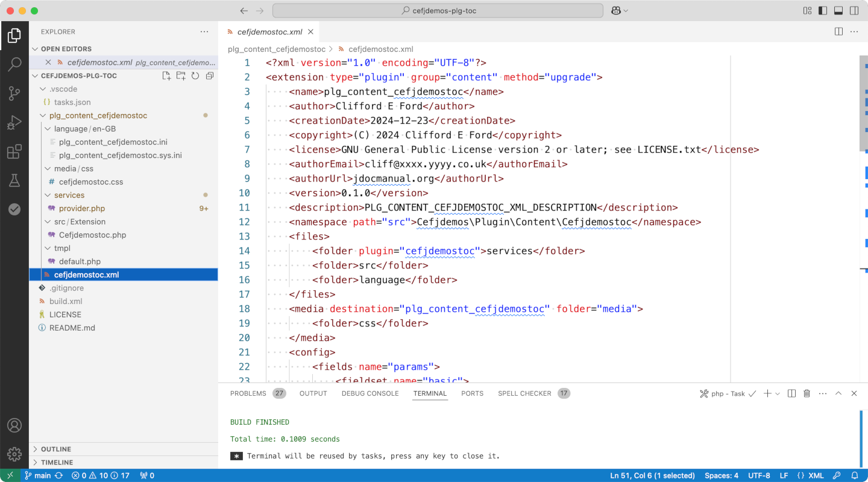Open terminal panel more actions

tap(823, 393)
